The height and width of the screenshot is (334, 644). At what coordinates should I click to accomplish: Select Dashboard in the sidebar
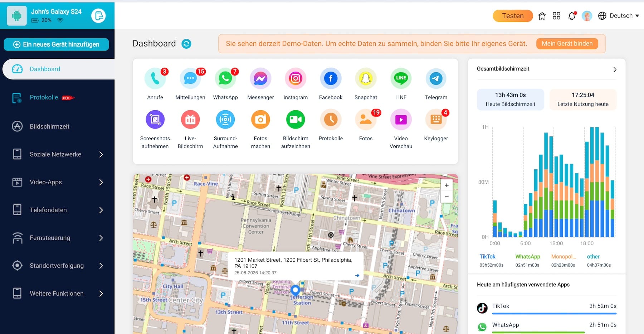click(59, 69)
